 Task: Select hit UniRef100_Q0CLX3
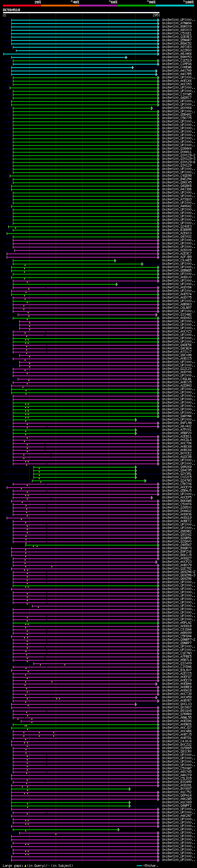(x=177, y=704)
